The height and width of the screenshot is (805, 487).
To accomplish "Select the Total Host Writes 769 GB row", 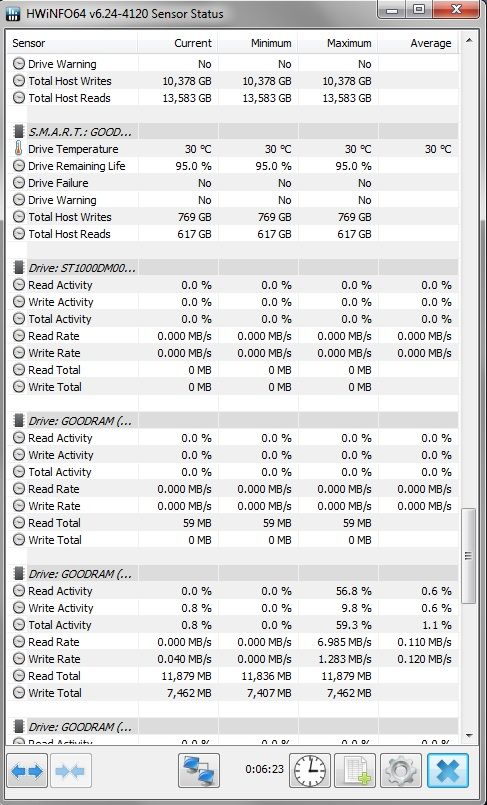I will 233,217.
